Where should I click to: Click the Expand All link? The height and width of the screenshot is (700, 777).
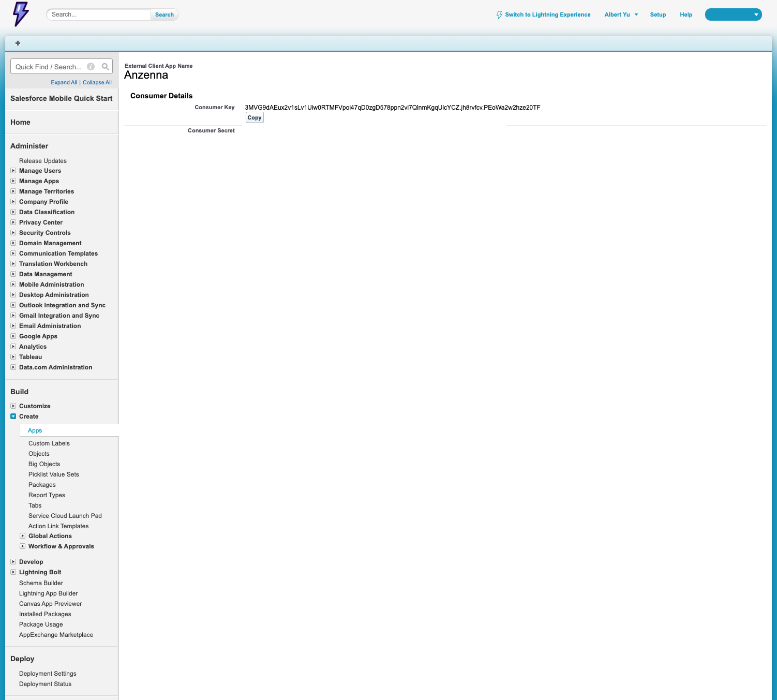64,82
